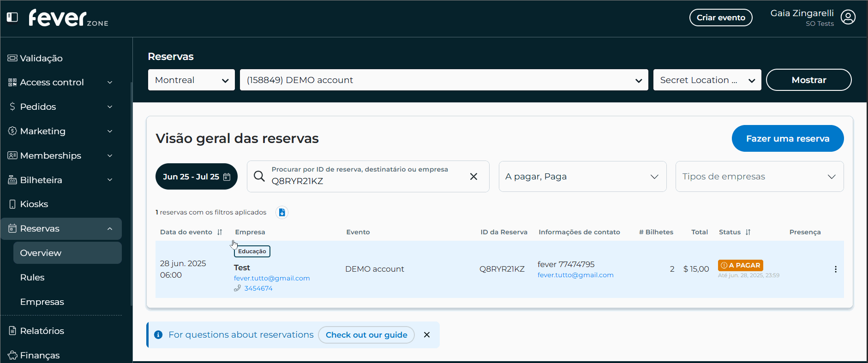The image size is (868, 363).
Task: Click the contact email in Informações de contato
Action: (x=575, y=275)
